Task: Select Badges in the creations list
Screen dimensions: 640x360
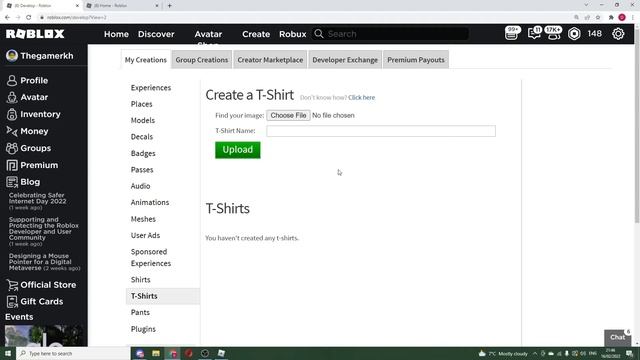Action: 143,153
